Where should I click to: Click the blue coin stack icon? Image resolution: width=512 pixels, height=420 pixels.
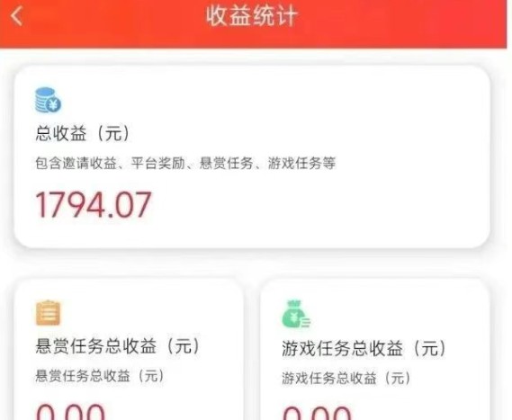48,100
